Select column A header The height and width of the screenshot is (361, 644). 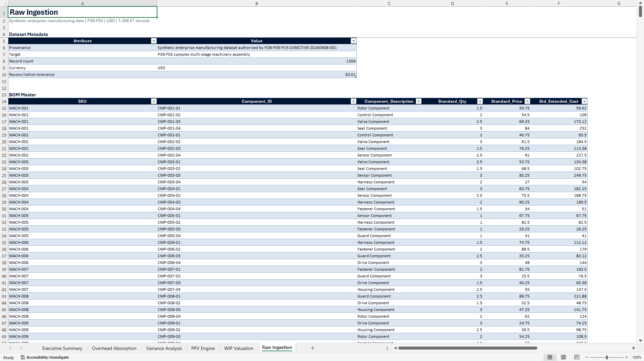tap(83, 3)
